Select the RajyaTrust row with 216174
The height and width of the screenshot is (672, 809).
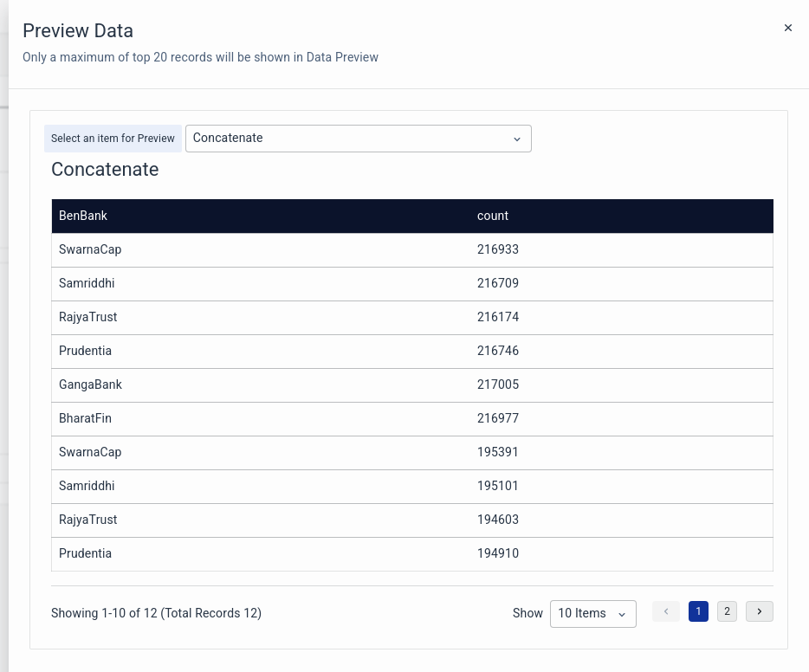(x=88, y=317)
